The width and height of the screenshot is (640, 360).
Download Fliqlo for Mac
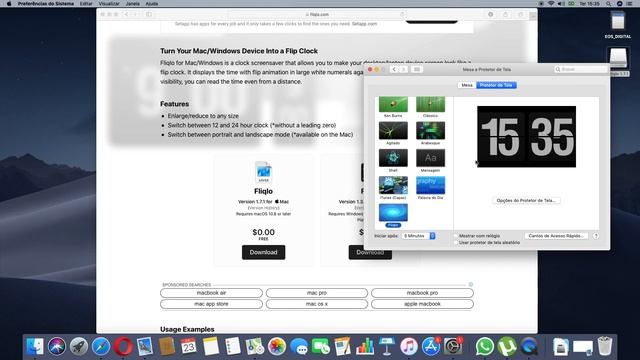coord(263,252)
